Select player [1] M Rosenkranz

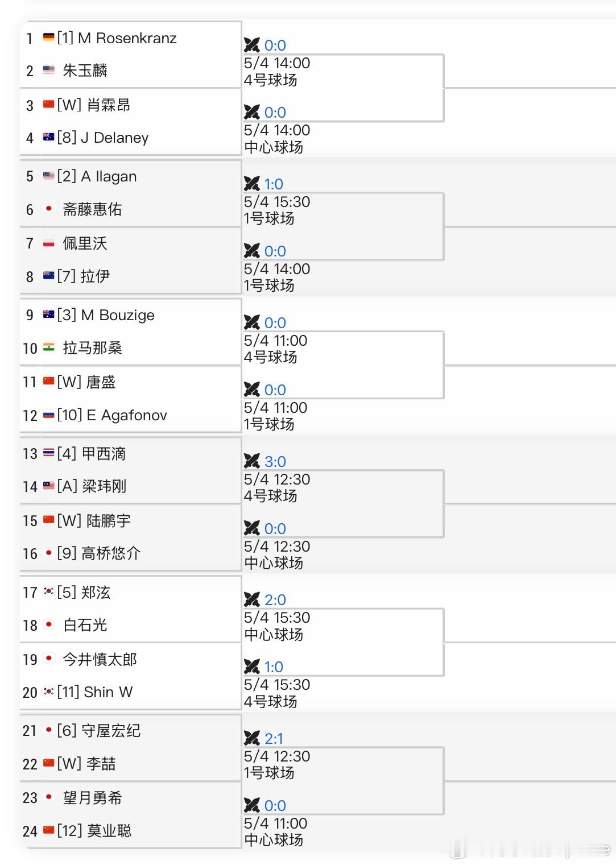(x=117, y=38)
